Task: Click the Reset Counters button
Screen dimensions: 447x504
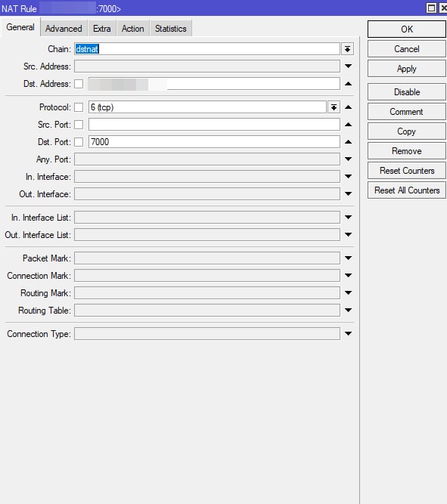Action: click(407, 171)
